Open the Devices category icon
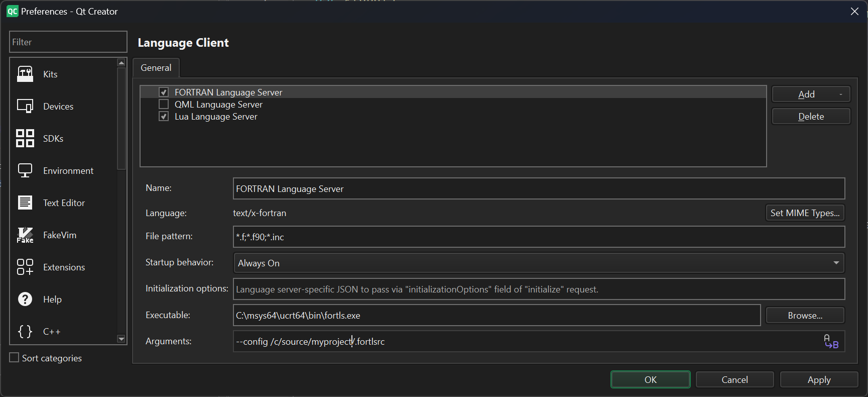Viewport: 868px width, 397px height. (25, 106)
